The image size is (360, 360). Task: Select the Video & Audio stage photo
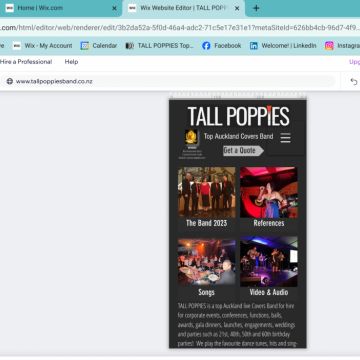click(x=269, y=262)
